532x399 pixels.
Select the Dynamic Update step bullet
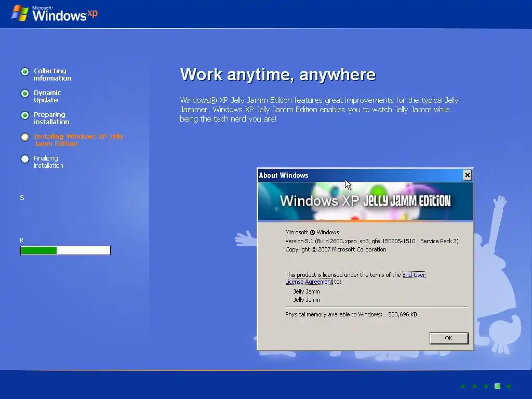[25, 94]
